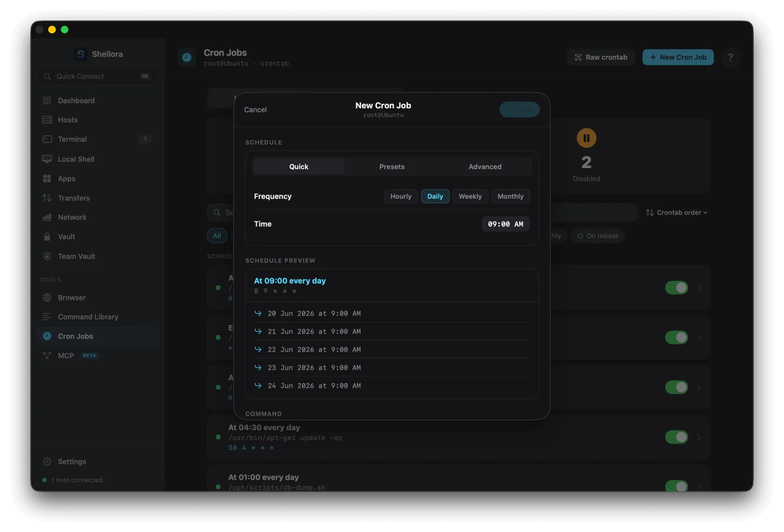Click the 1 host connected status
Image resolution: width=784 pixels, height=532 pixels.
tap(72, 480)
